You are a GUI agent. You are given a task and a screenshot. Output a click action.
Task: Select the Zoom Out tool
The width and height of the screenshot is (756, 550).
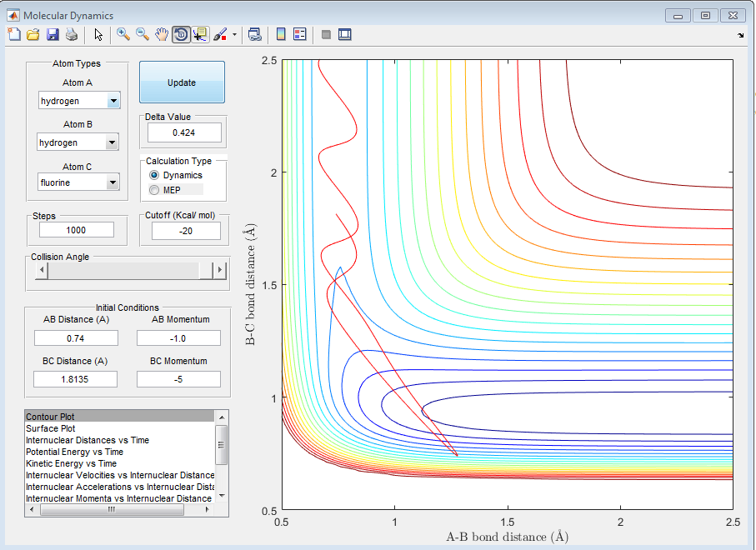point(143,35)
